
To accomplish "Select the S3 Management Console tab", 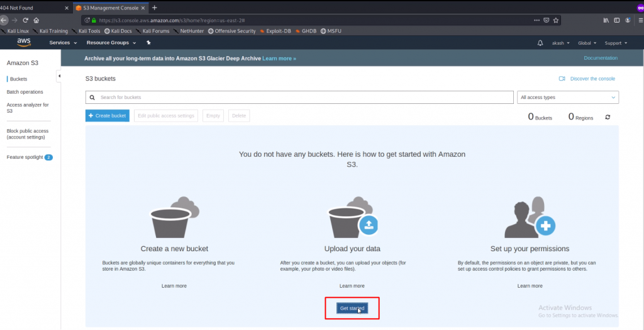I will pos(111,8).
